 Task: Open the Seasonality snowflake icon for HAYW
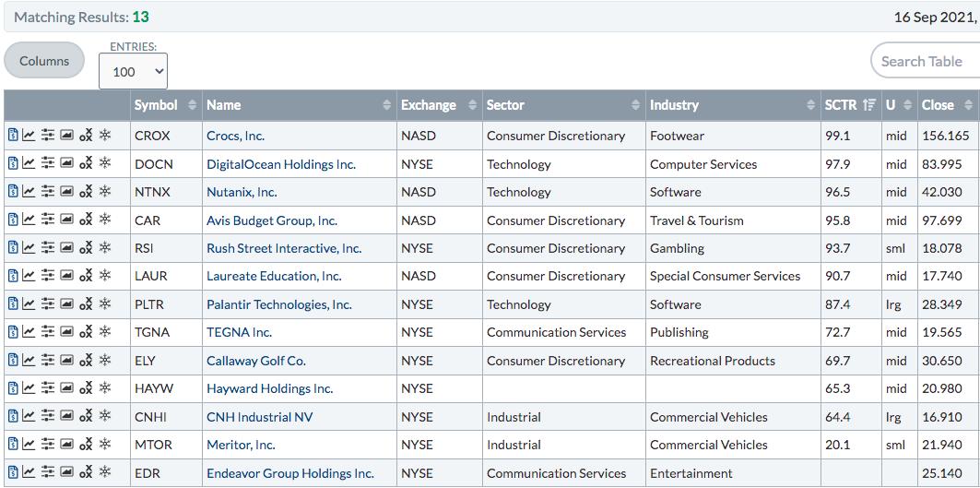pyautogui.click(x=105, y=388)
